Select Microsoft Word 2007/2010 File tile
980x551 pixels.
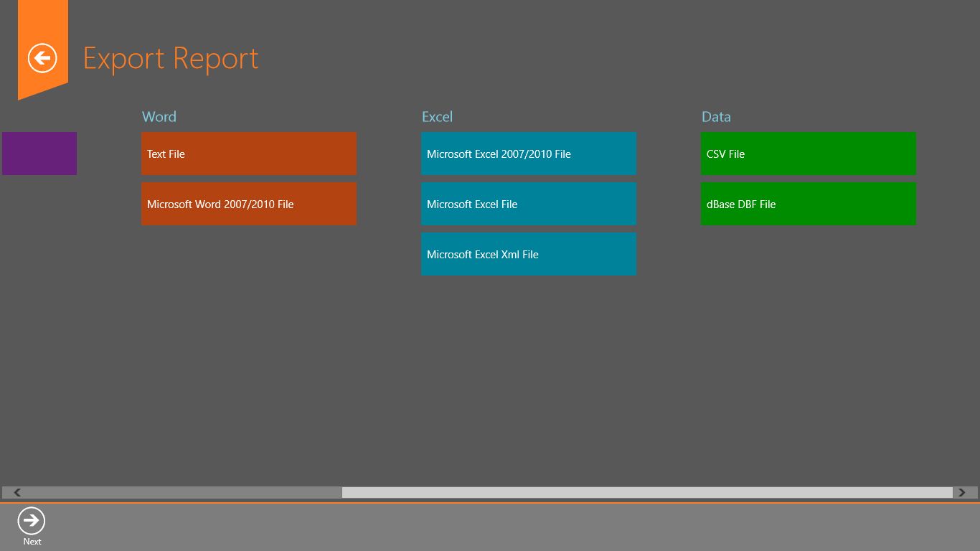(249, 204)
